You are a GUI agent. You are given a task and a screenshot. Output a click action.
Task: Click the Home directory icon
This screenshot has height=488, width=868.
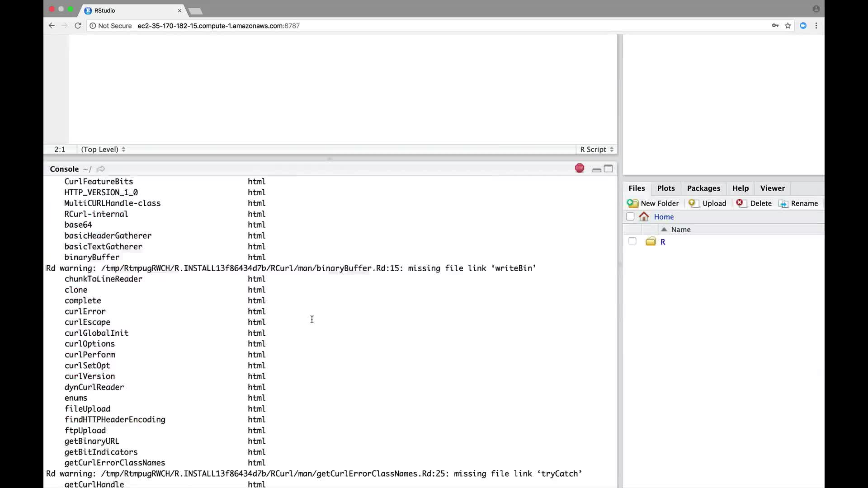(644, 217)
